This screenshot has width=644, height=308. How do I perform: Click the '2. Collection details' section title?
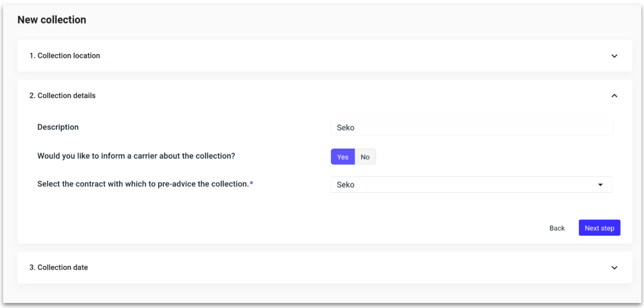(62, 95)
